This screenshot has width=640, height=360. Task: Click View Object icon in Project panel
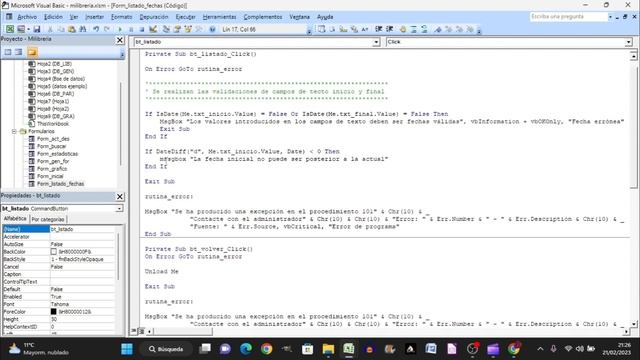[x=19, y=52]
